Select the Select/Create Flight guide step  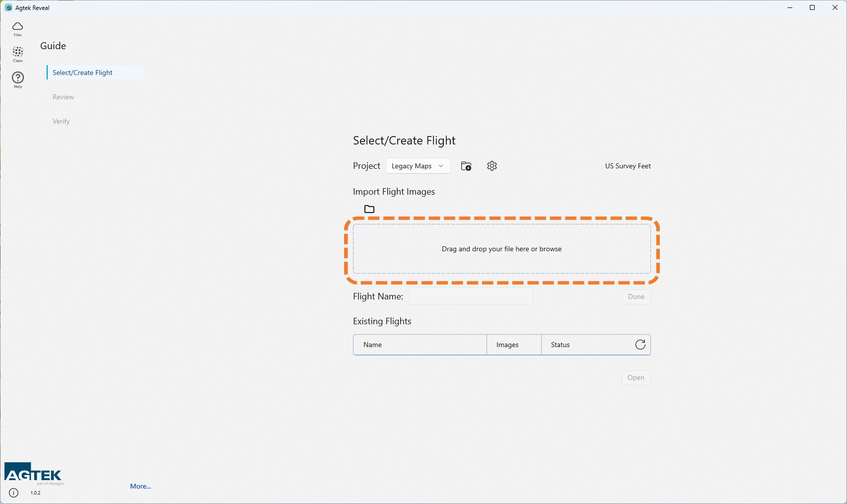click(82, 72)
